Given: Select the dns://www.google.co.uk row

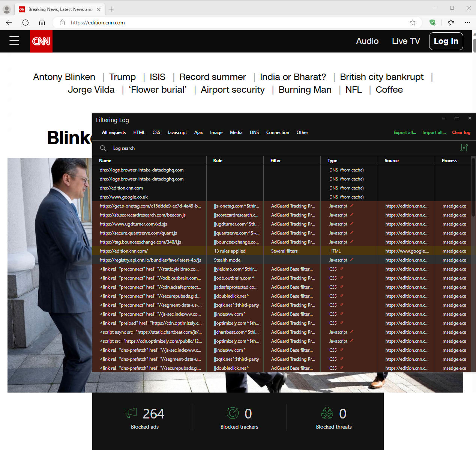Looking at the screenshot, I should 282,197.
